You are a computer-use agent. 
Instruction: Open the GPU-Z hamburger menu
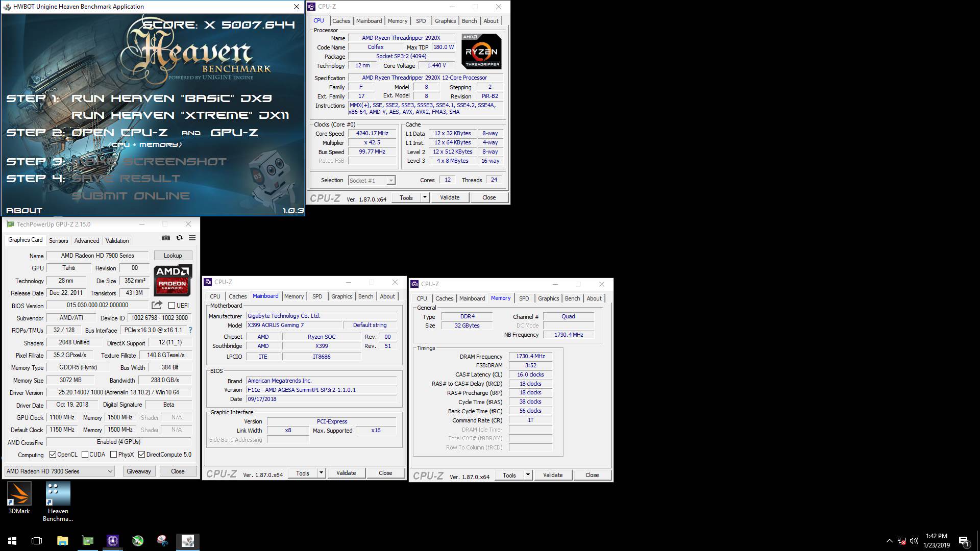tap(192, 238)
